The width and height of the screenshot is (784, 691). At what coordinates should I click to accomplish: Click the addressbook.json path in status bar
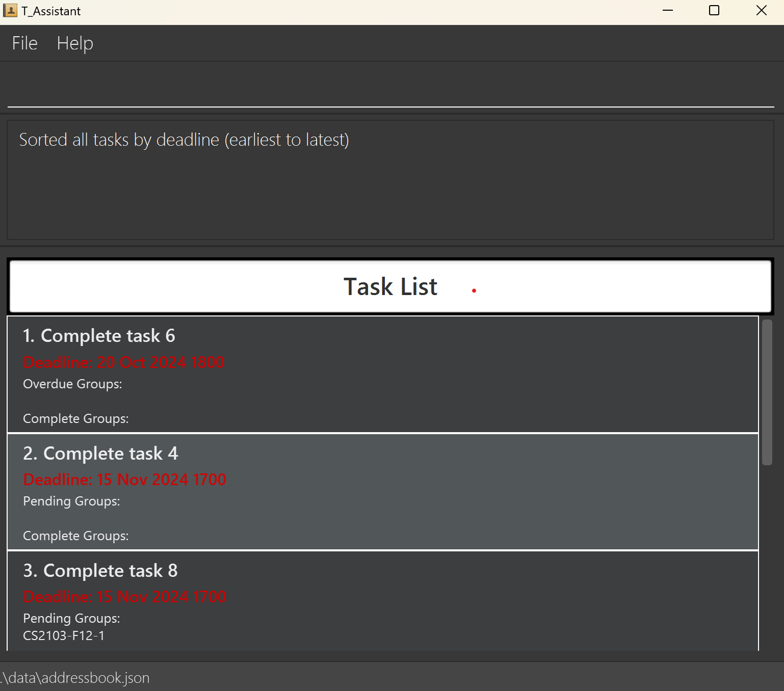click(x=75, y=678)
